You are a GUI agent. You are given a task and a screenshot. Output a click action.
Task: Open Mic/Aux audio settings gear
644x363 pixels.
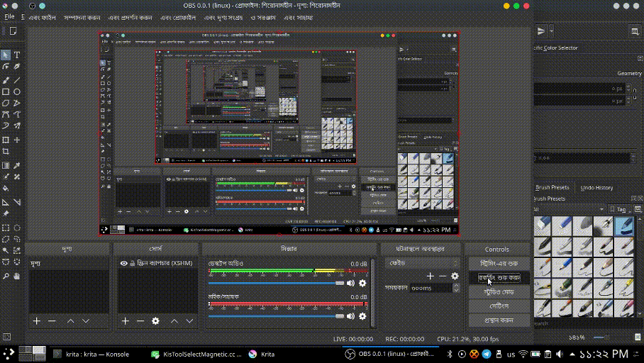(x=362, y=316)
